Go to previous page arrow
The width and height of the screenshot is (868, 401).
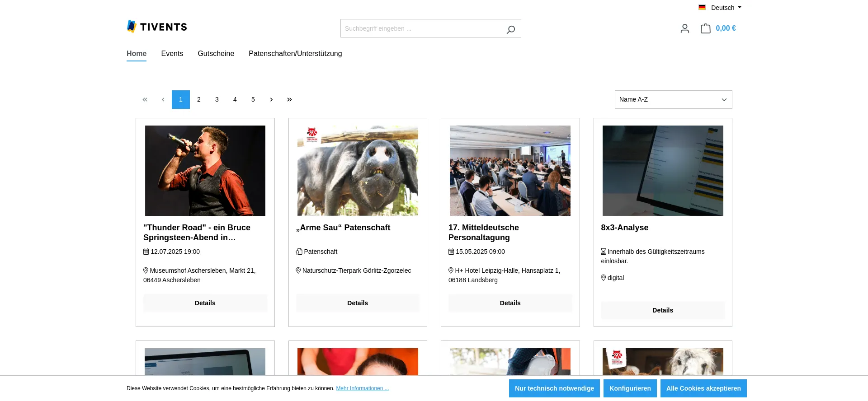pyautogui.click(x=163, y=99)
